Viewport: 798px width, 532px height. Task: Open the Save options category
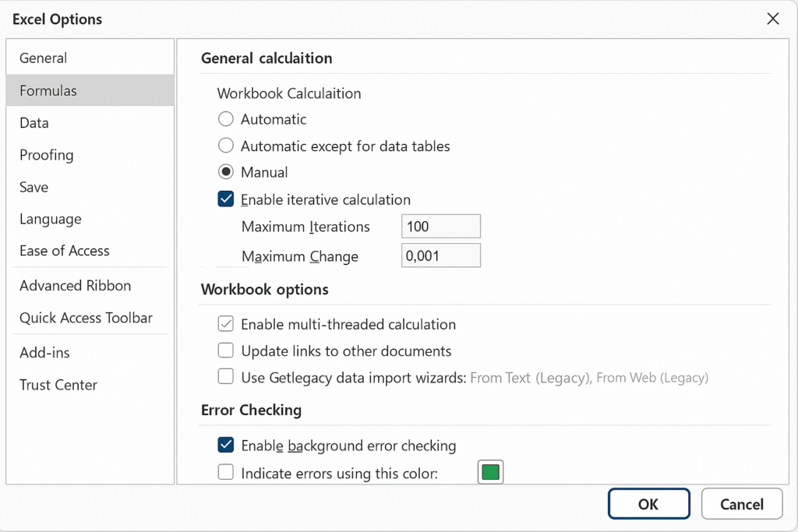tap(34, 188)
